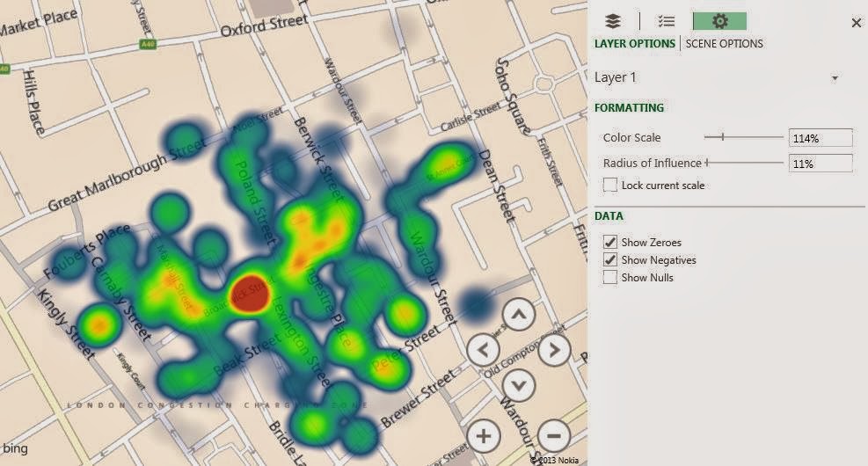Switch to Layer Options tab
The image size is (868, 466).
(x=634, y=44)
